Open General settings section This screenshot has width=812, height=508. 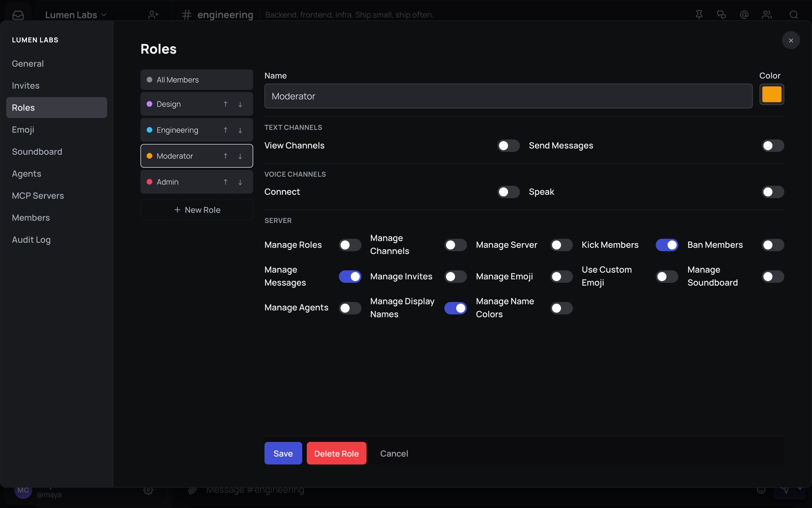point(56,63)
